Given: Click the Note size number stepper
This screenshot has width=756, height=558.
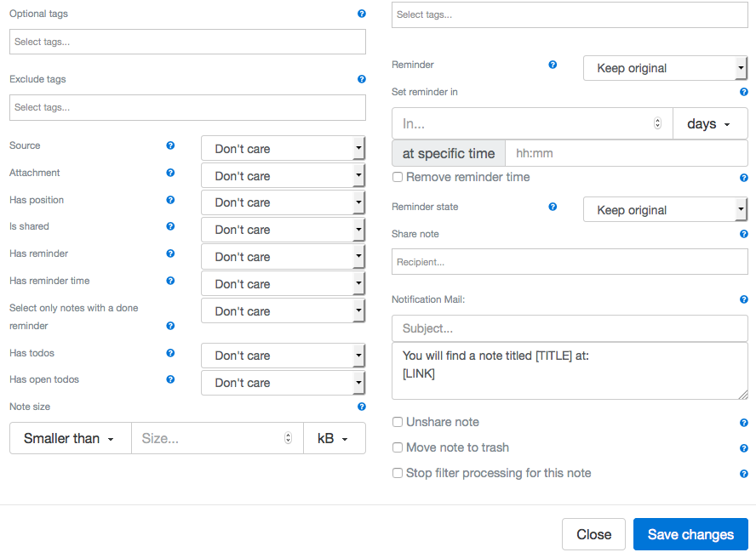Looking at the screenshot, I should 288,439.
